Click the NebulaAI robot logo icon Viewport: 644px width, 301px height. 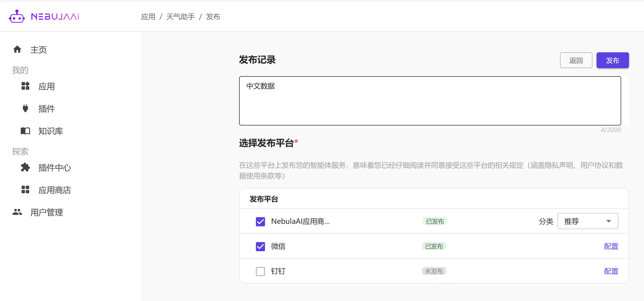pos(17,17)
